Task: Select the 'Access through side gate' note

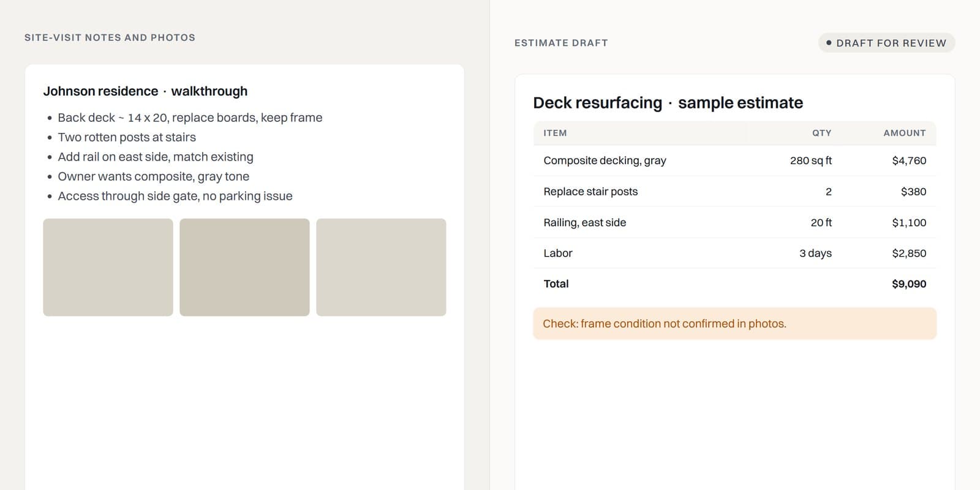Action: (175, 196)
